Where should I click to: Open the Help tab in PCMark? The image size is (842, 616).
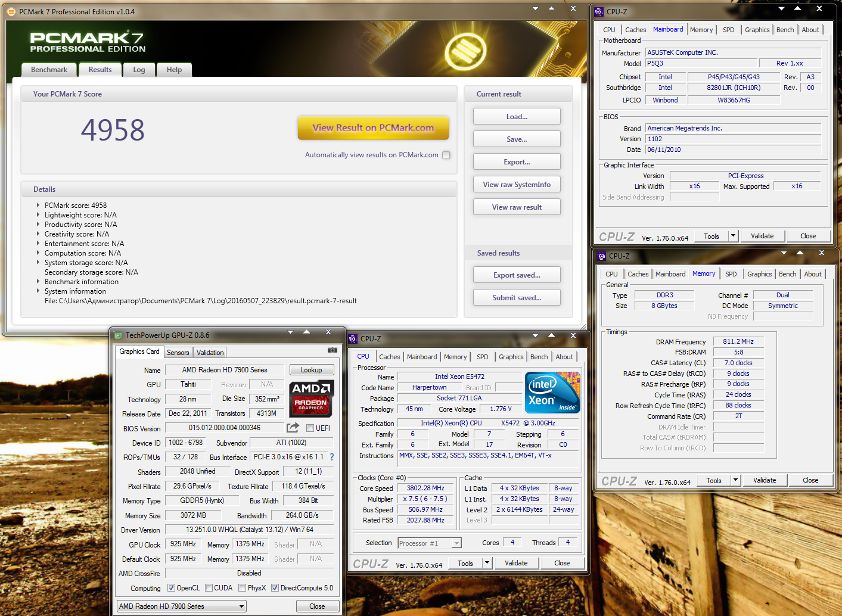pyautogui.click(x=174, y=70)
